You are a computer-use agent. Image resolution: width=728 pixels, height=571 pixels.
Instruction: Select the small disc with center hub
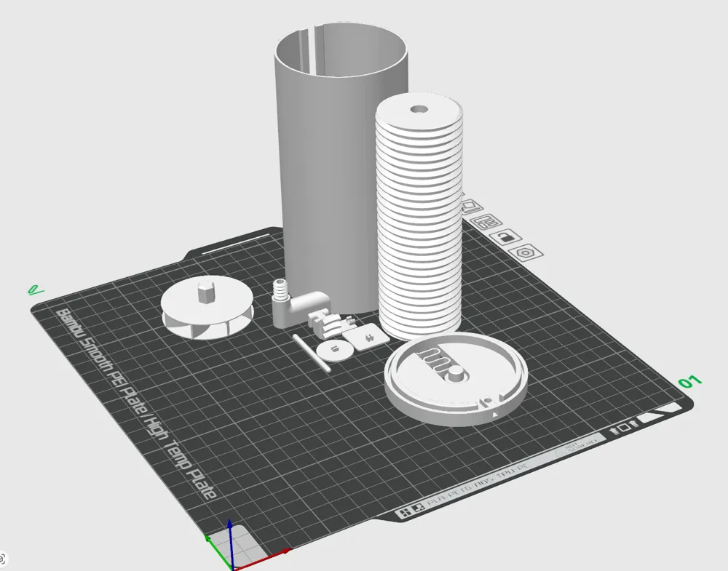click(x=335, y=350)
